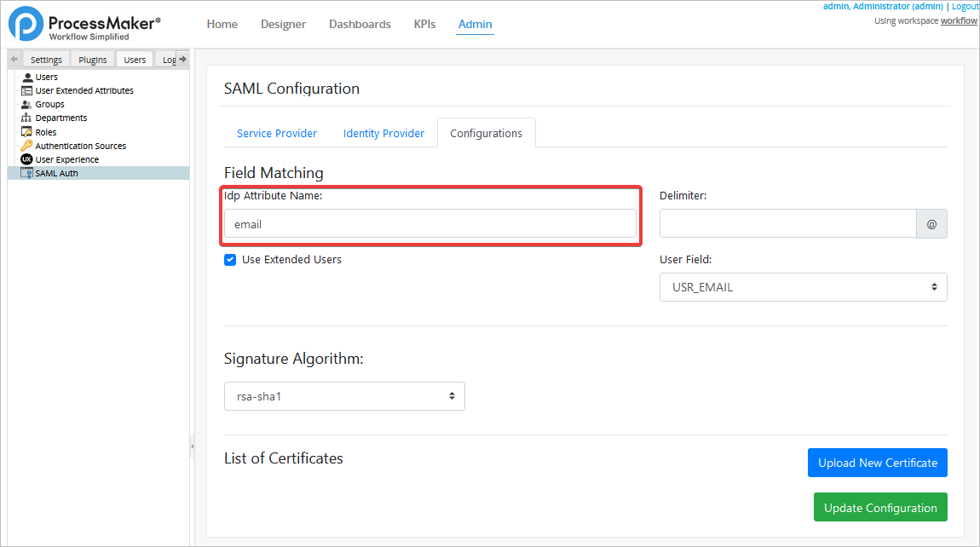
Task: Click the Idp Attribute Name input field
Action: [x=429, y=225]
